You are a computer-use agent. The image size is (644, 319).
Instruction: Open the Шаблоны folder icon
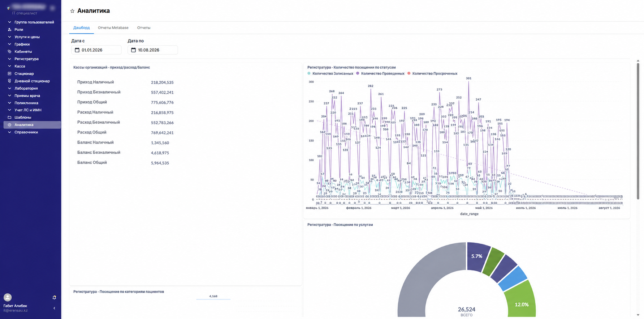9,118
